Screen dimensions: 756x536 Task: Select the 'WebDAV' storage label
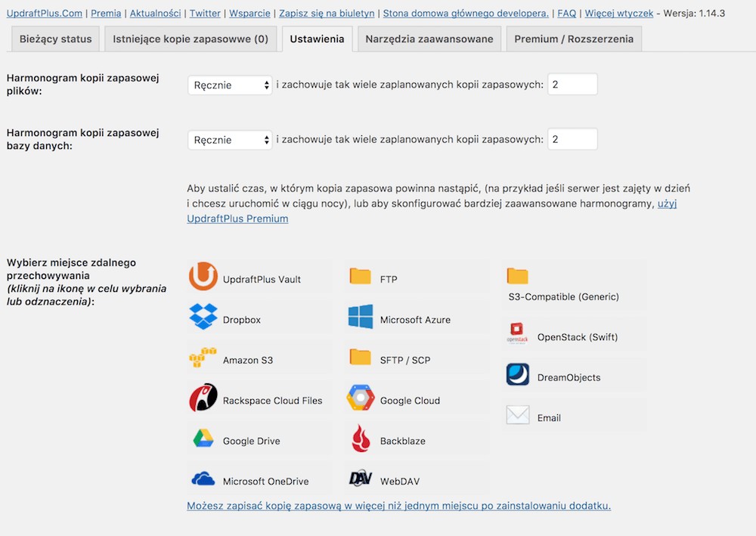pos(400,482)
